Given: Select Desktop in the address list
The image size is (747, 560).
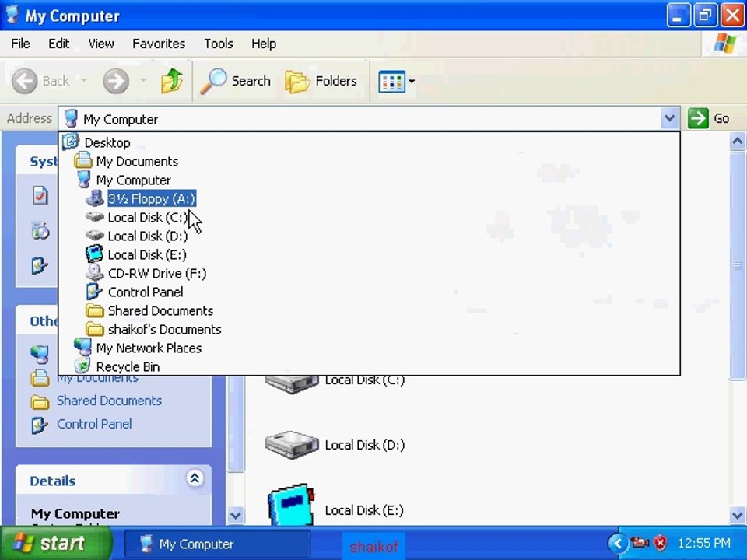Looking at the screenshot, I should click(x=107, y=142).
